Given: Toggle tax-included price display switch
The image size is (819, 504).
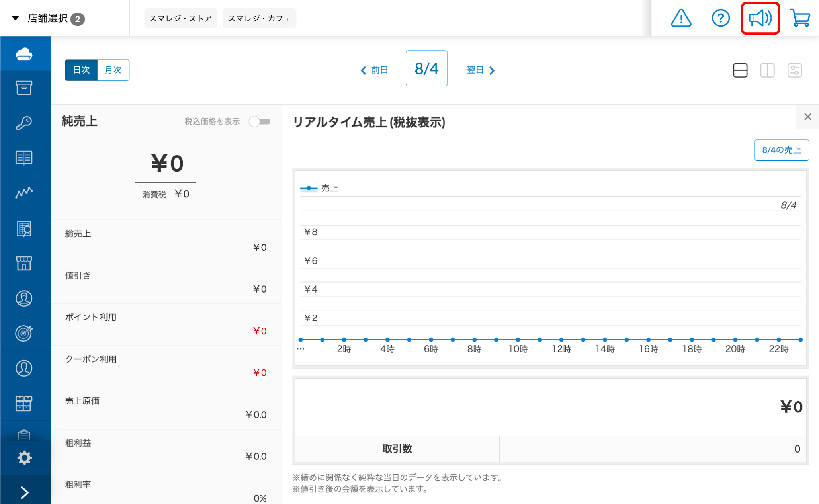Looking at the screenshot, I should tap(260, 121).
